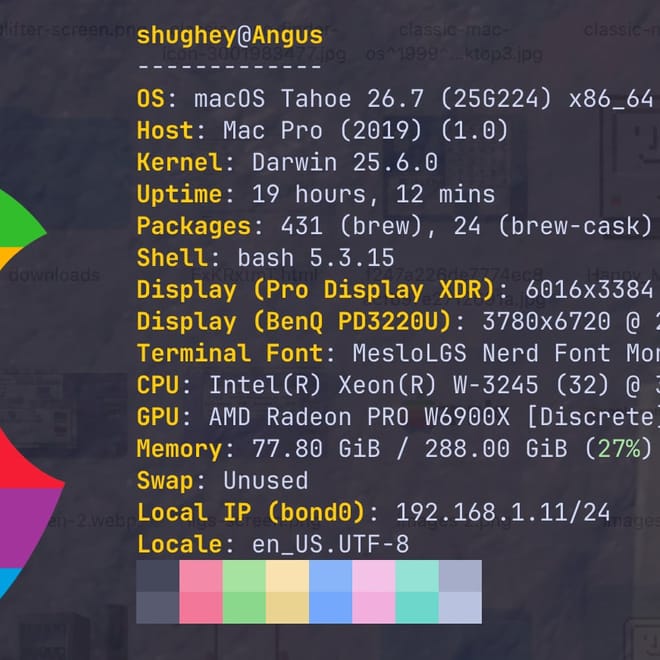Click the 'Local IP (bond0)' label

251,513
